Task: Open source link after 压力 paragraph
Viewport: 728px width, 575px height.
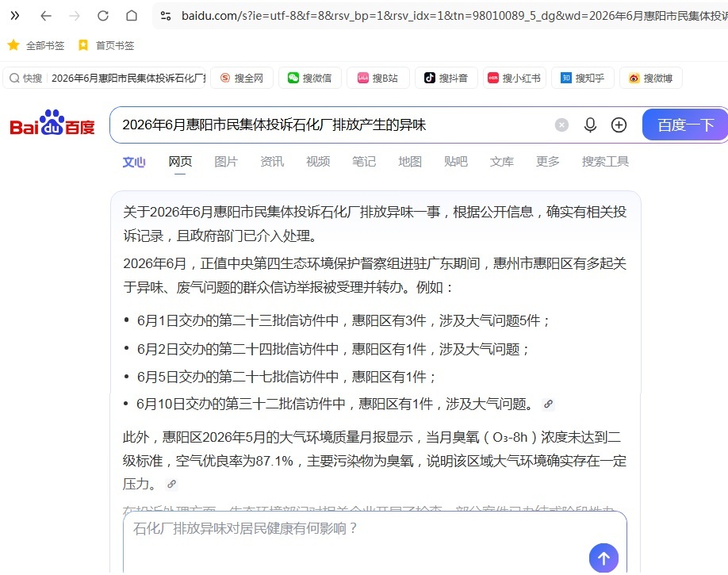Action: pyautogui.click(x=172, y=484)
